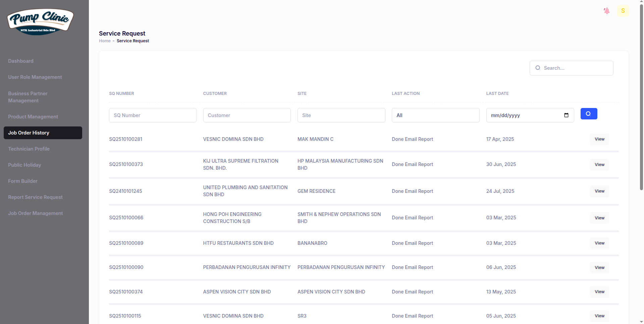View service request SQ2510100281

point(599,139)
